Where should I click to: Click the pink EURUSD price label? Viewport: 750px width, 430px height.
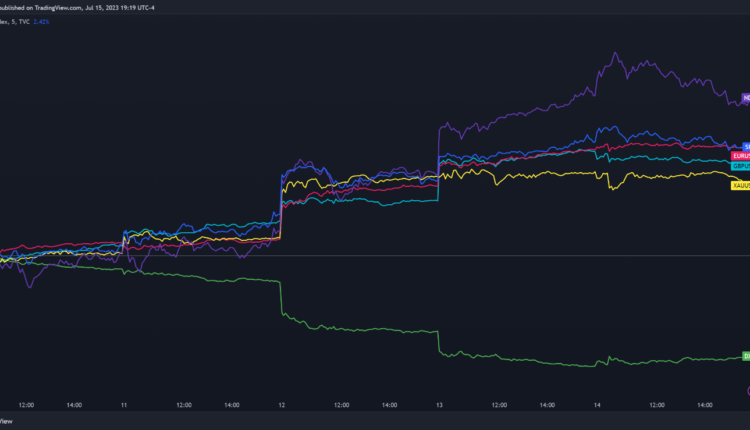739,156
